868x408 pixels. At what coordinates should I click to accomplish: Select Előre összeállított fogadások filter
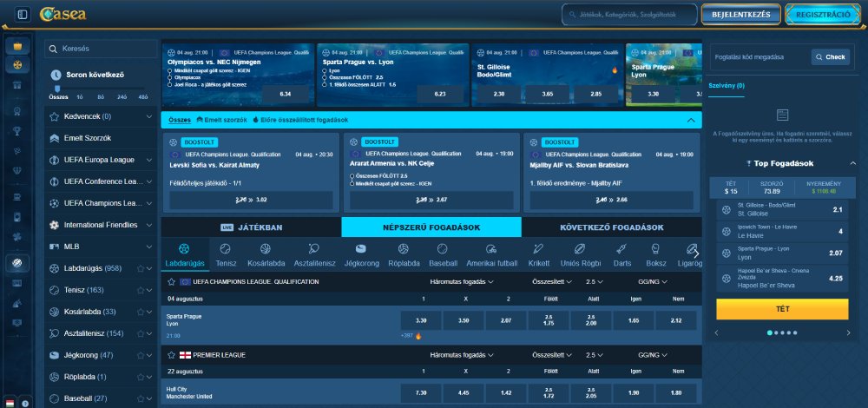coord(300,120)
